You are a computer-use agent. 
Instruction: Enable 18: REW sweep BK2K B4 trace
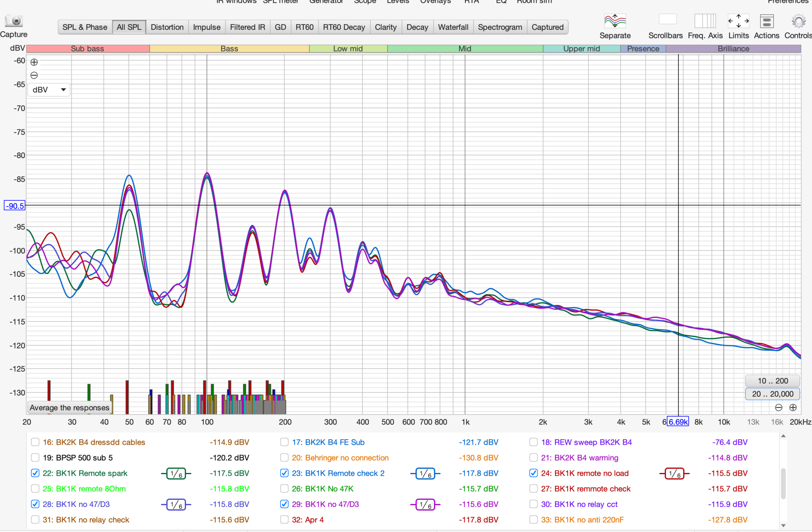click(534, 442)
